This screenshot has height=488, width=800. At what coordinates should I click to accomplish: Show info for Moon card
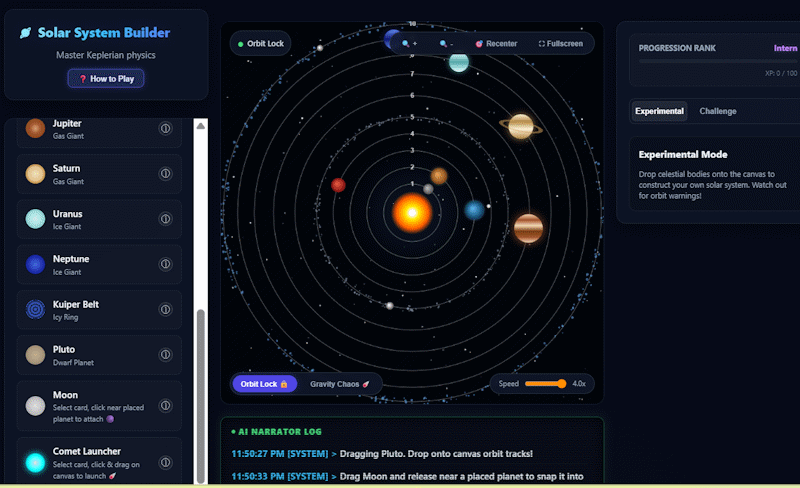click(x=165, y=406)
